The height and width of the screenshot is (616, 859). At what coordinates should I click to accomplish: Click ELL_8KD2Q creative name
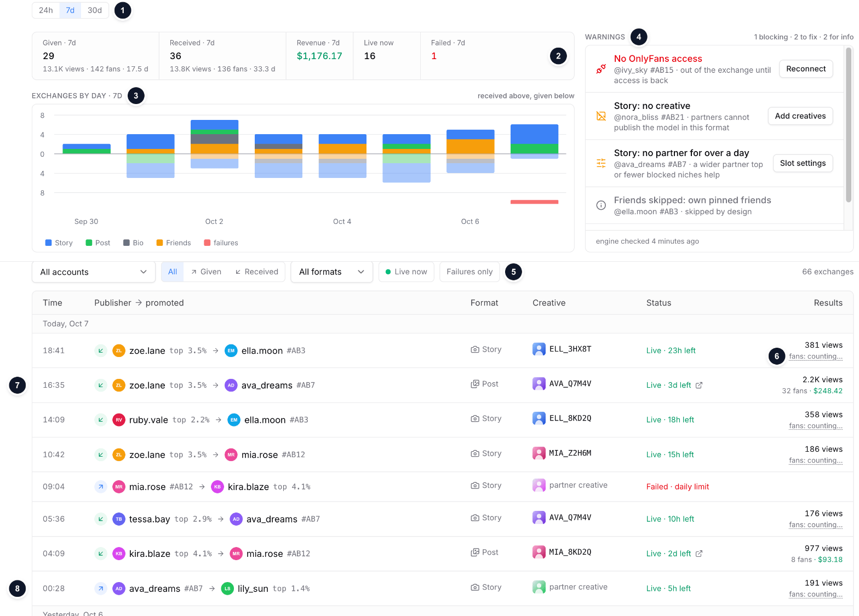click(x=570, y=418)
